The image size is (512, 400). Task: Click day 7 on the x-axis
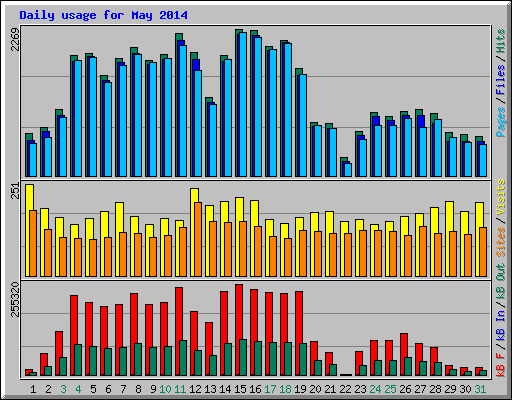tap(123, 389)
